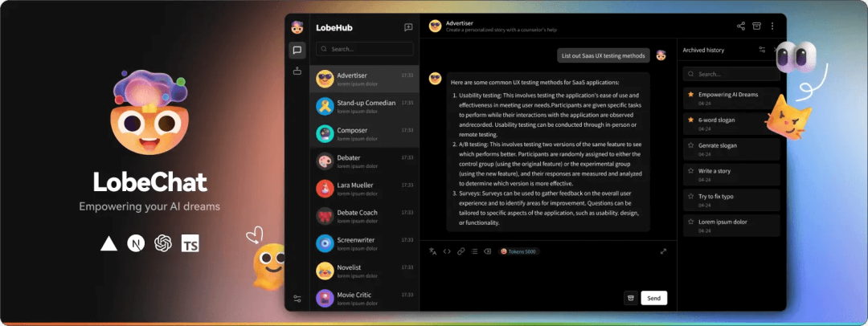
Task: Open the Movie Critic conversation
Action: (364, 298)
